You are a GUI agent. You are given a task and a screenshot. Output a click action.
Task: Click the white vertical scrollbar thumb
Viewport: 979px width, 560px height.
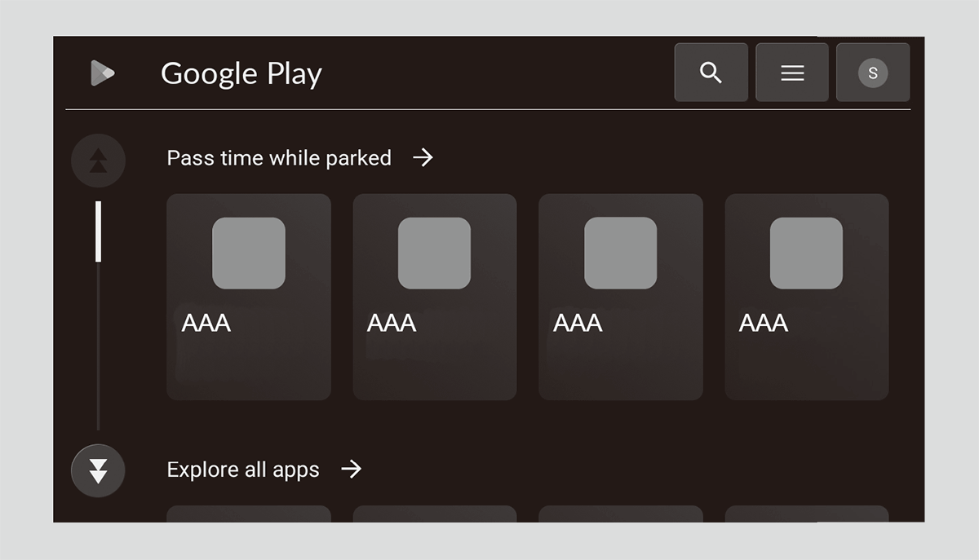click(98, 231)
